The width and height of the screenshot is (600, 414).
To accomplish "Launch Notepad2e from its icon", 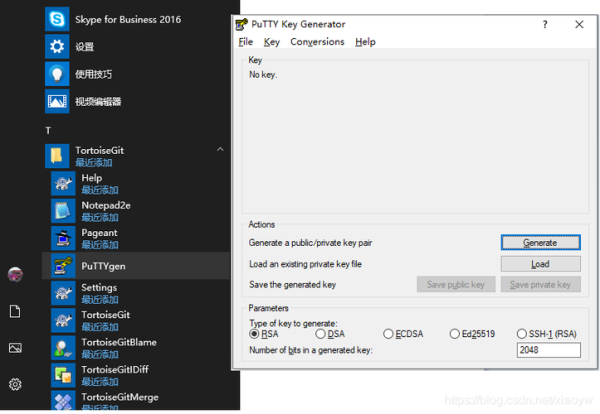I will [x=63, y=211].
